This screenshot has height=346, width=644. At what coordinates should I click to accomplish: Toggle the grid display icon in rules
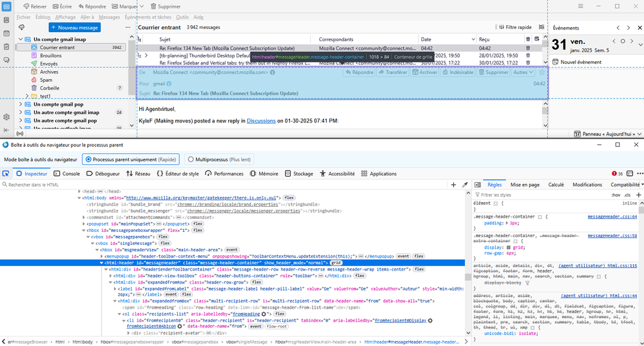click(509, 247)
